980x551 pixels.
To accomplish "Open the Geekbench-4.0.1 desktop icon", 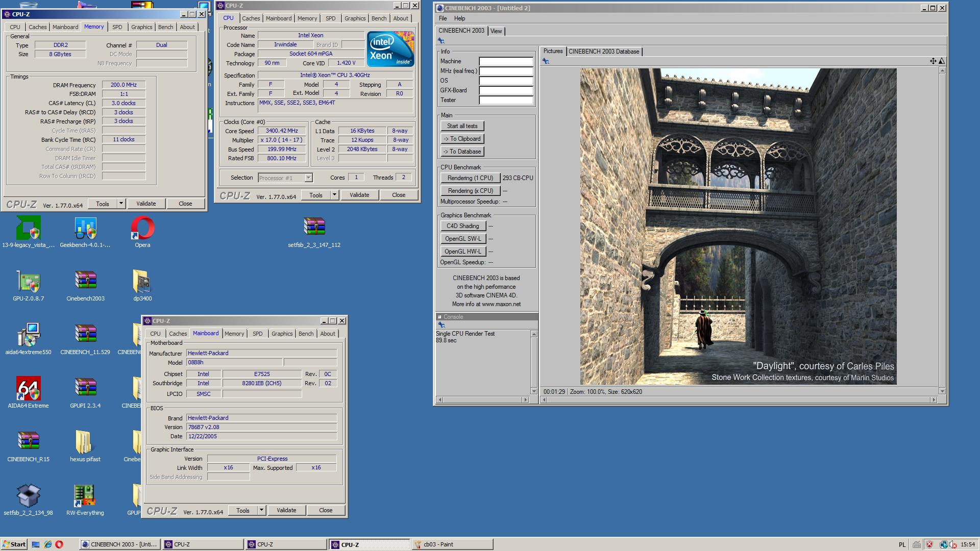I will coord(85,228).
